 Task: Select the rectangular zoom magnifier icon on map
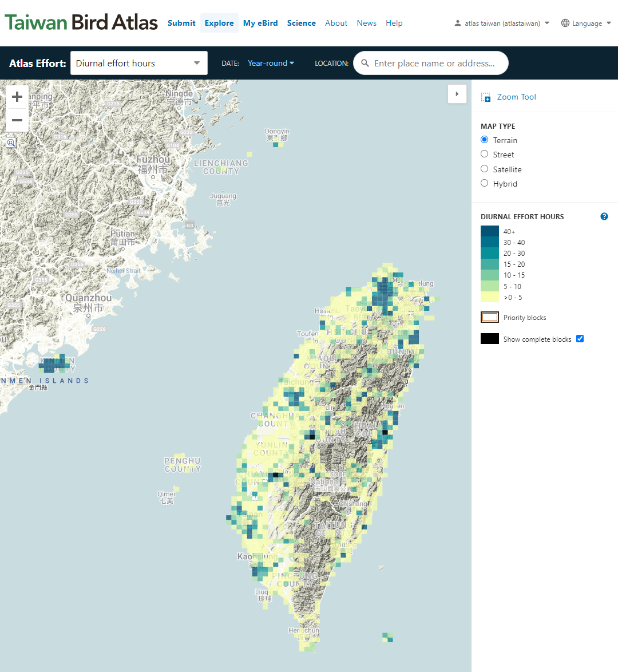coord(11,143)
